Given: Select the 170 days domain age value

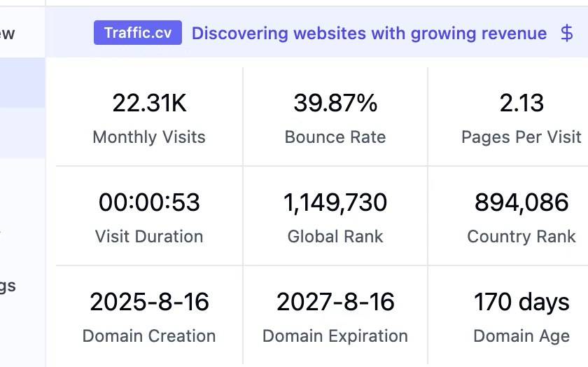Looking at the screenshot, I should (x=521, y=302).
